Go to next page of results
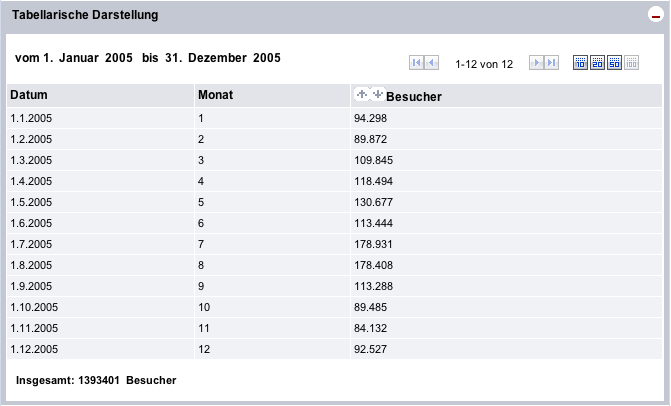Screen dimensions: 671x406 click(536, 63)
